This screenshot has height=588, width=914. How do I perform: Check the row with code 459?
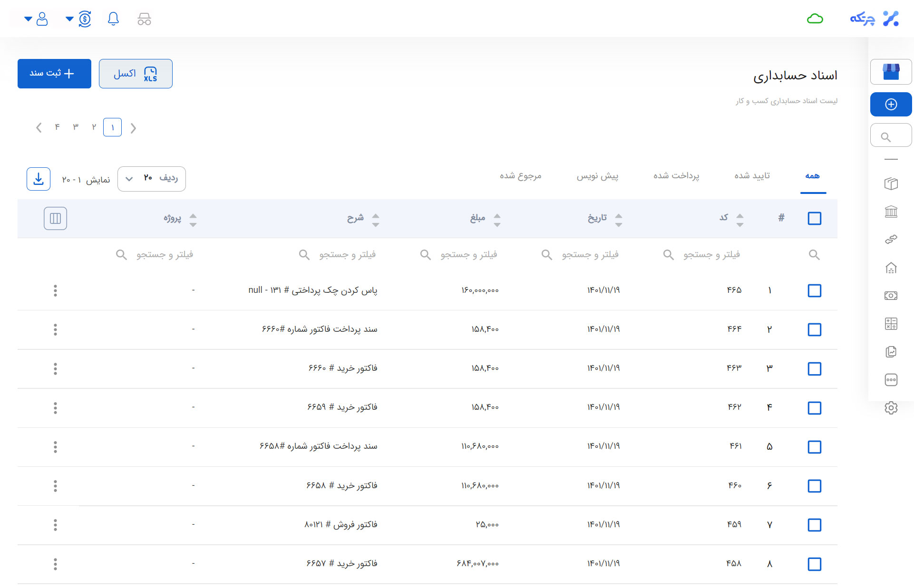pos(814,525)
